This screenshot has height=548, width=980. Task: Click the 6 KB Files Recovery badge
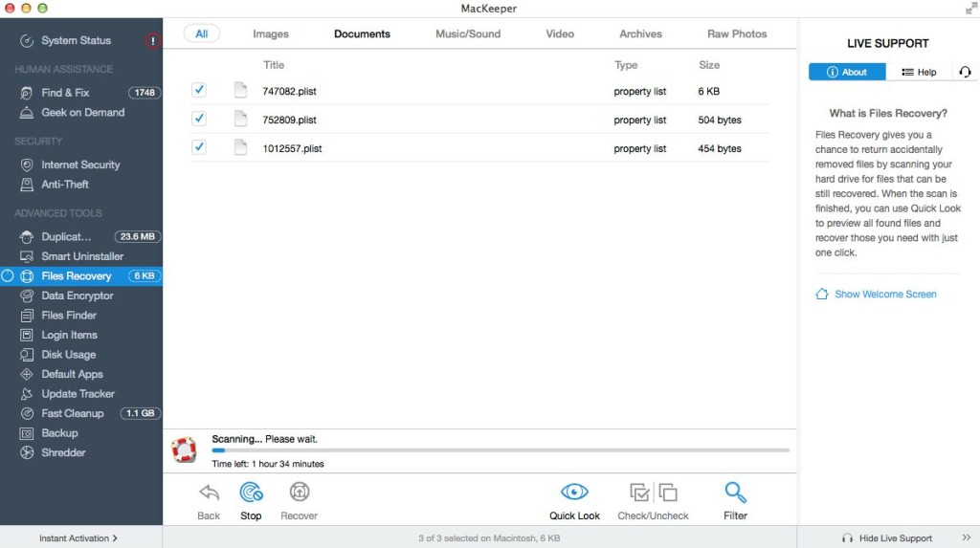pos(145,275)
